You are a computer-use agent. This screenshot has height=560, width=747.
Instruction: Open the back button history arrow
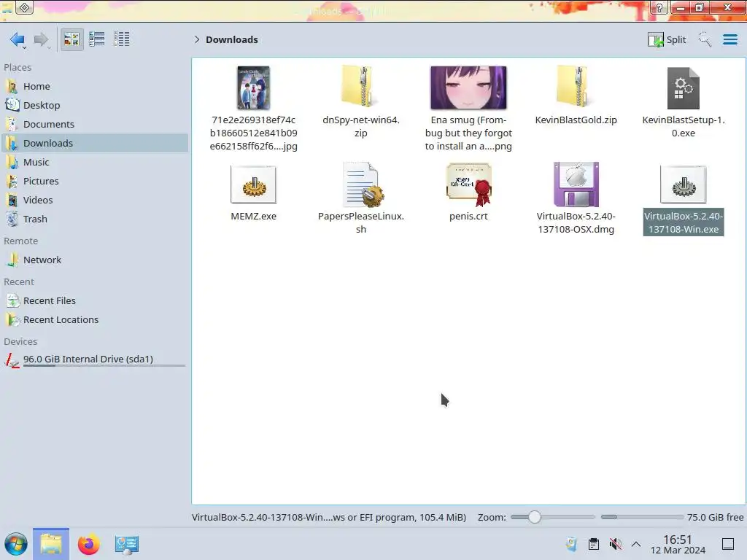pyautogui.click(x=24, y=47)
